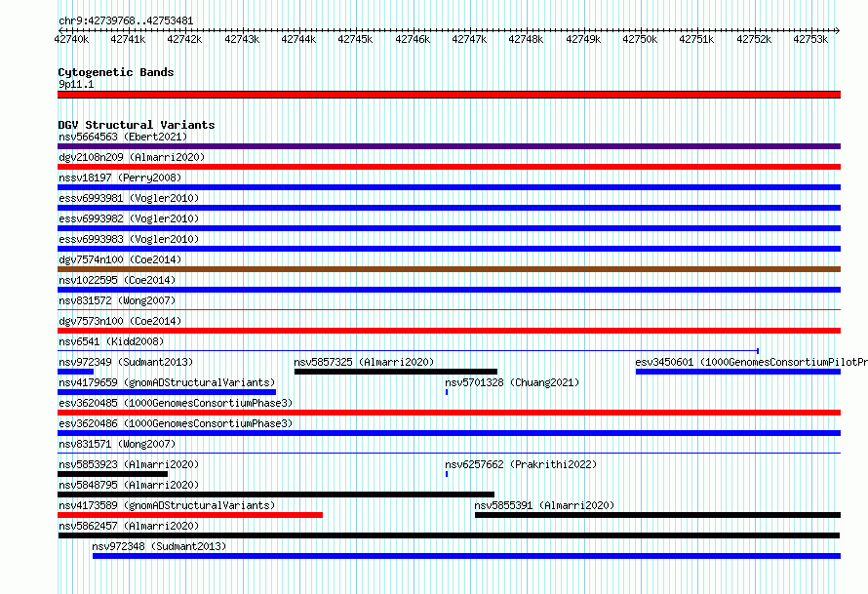Screen dimensions: 868x594
Task: Click the nsv4173589 (gnomADStructuralVariants) label
Action: 167,505
